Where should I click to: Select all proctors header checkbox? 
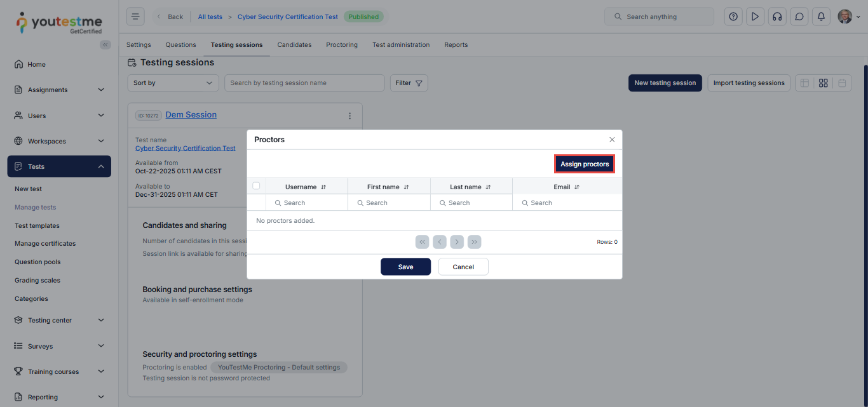(256, 186)
